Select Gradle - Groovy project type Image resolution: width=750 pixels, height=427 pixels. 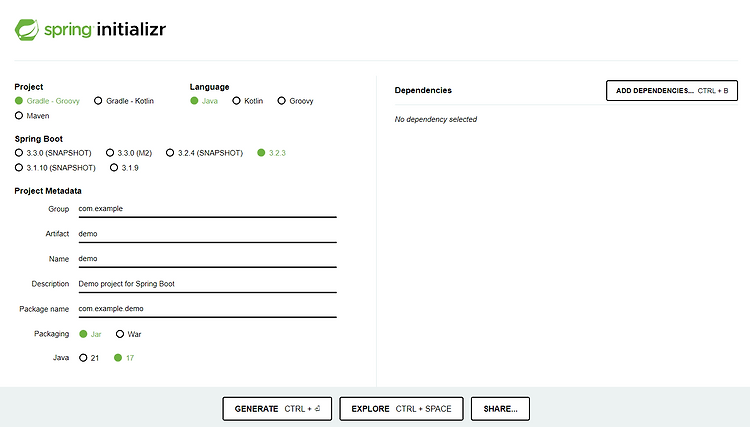[x=47, y=101]
